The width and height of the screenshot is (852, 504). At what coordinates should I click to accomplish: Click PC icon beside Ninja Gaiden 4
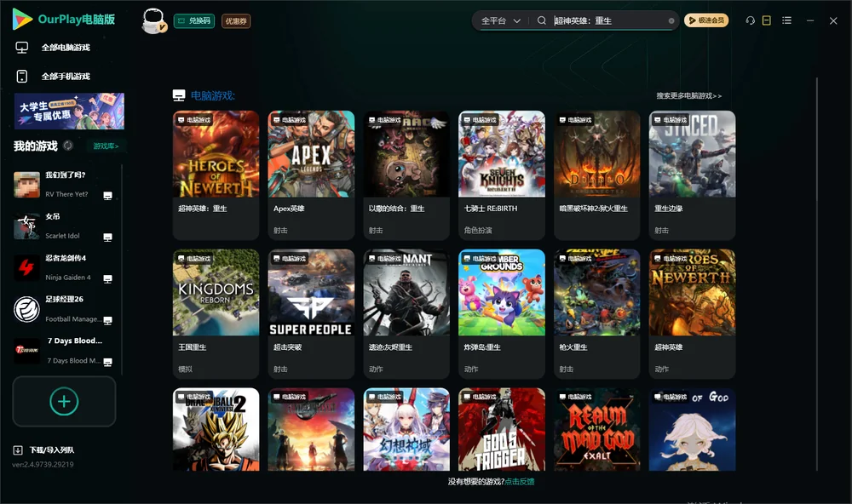107,279
